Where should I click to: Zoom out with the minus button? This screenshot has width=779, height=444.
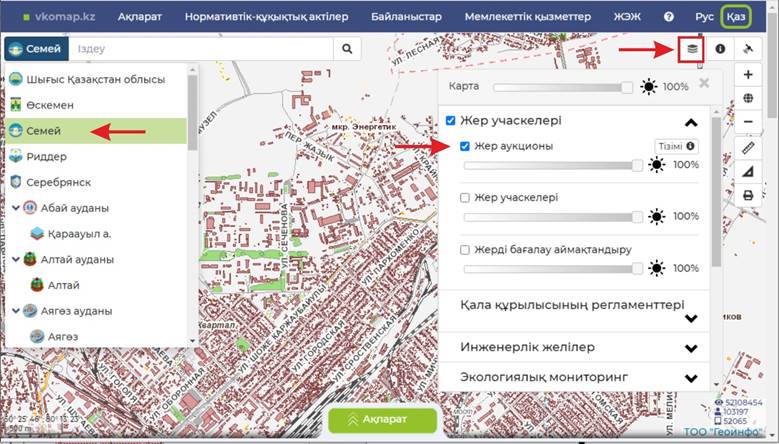pyautogui.click(x=748, y=122)
